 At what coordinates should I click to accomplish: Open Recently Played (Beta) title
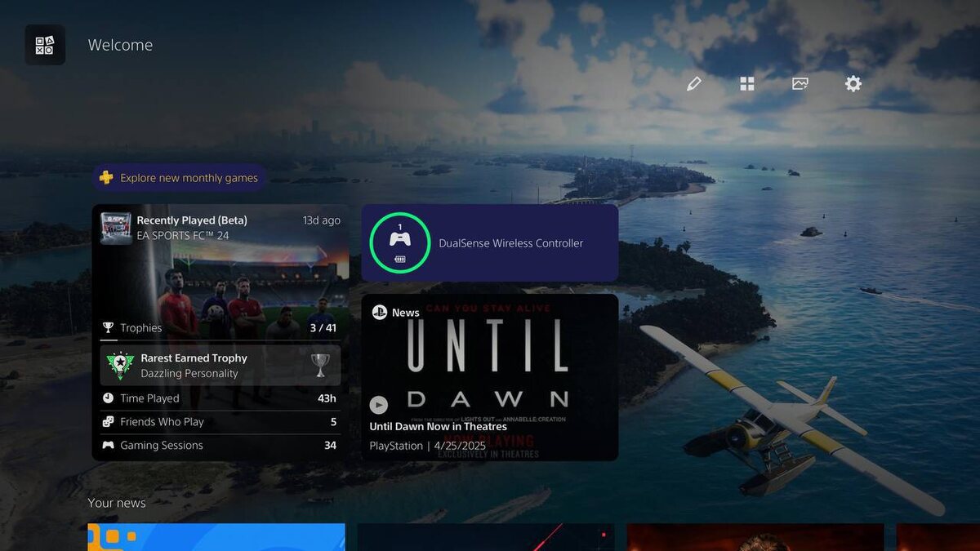[x=192, y=220]
